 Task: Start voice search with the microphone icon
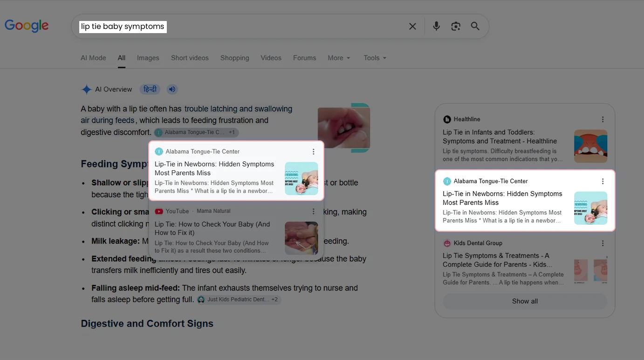point(436,26)
